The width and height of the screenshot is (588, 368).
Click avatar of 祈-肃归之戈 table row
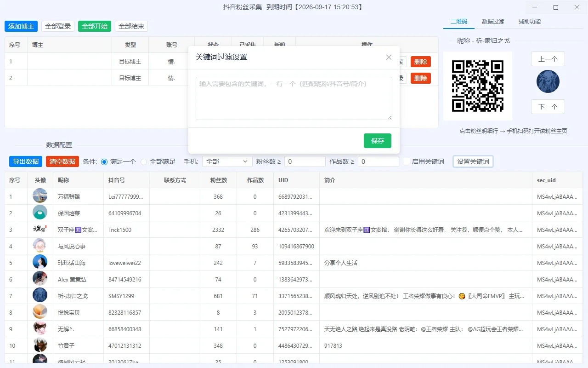click(40, 295)
